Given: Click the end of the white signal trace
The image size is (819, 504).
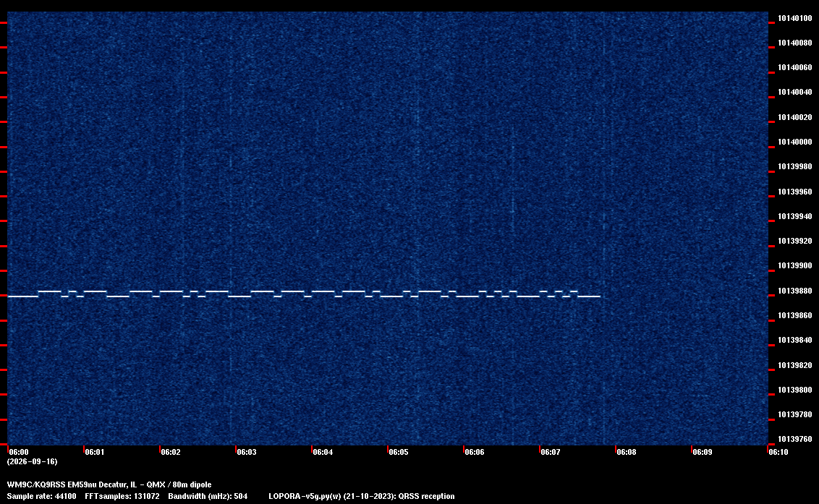Looking at the screenshot, I should (x=599, y=296).
